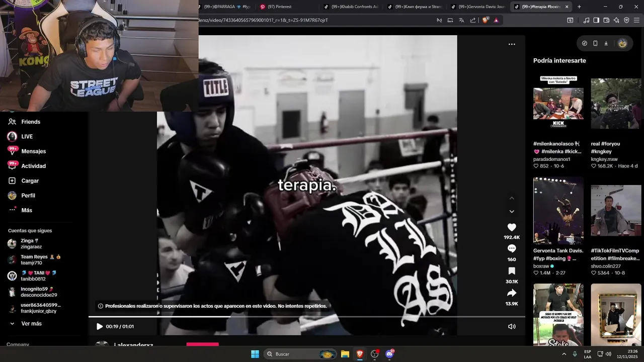Open Milenka molesta a Neutro video thumbnail

(558, 104)
